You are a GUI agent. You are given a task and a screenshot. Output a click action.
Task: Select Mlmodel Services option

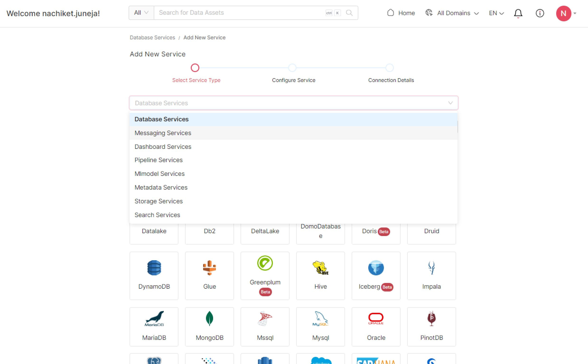coord(294,173)
